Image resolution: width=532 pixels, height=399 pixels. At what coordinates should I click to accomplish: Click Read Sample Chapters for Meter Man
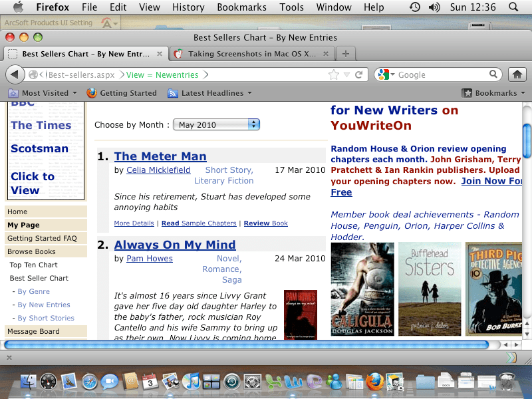(199, 223)
